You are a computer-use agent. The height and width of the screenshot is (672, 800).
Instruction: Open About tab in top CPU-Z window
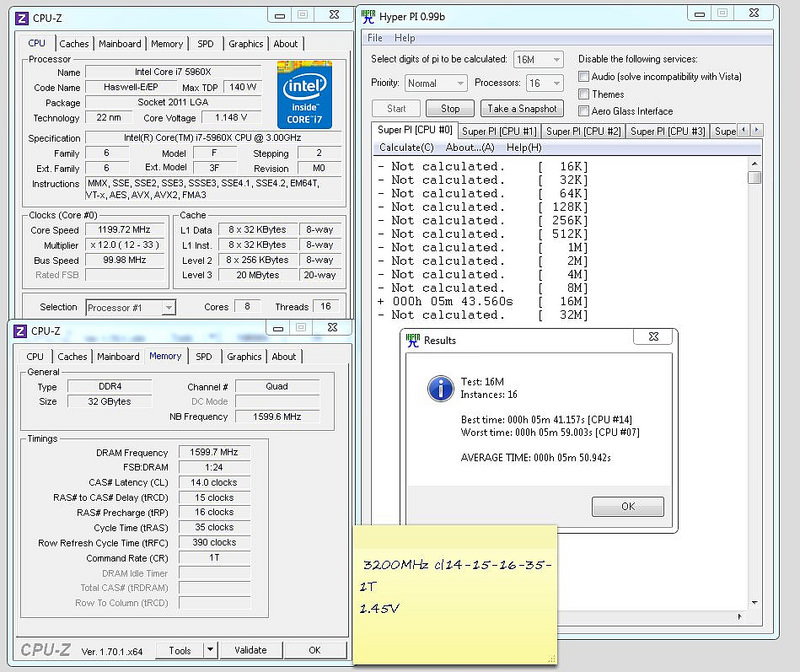click(x=286, y=44)
